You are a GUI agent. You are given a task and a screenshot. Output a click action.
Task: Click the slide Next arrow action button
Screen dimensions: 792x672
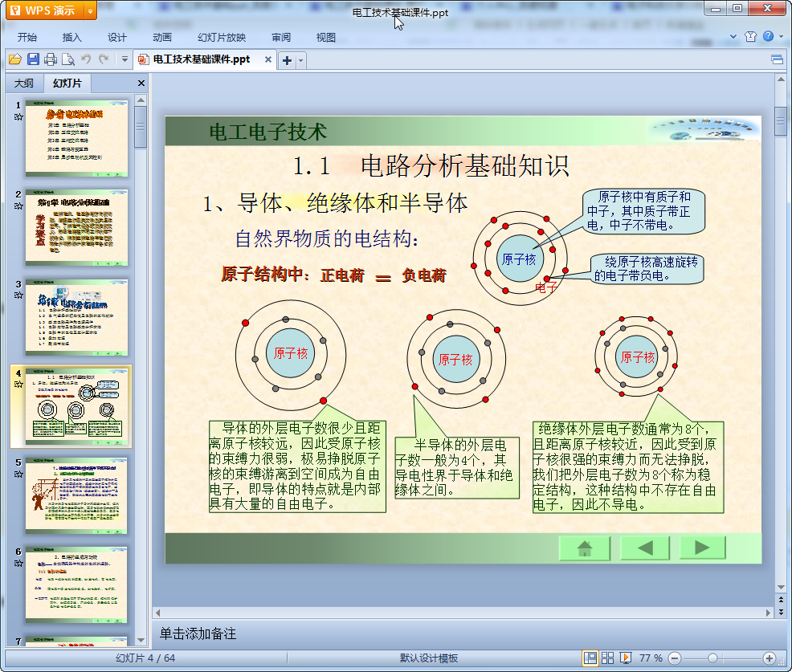(x=702, y=548)
